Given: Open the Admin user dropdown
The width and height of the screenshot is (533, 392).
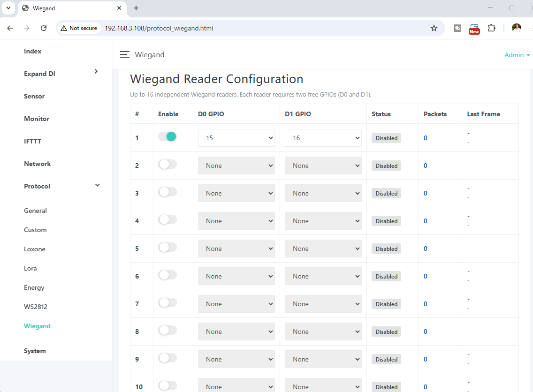Looking at the screenshot, I should 517,55.
